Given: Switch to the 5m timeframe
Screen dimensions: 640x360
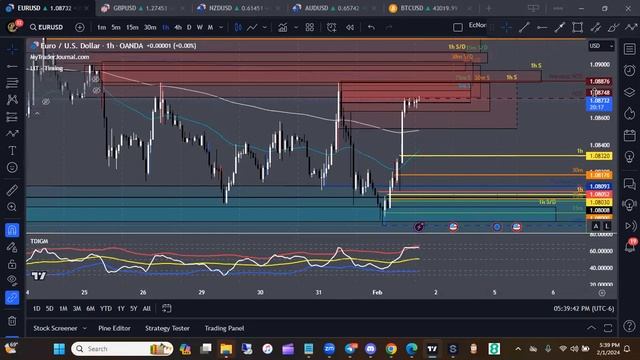Looking at the screenshot, I should tap(116, 27).
